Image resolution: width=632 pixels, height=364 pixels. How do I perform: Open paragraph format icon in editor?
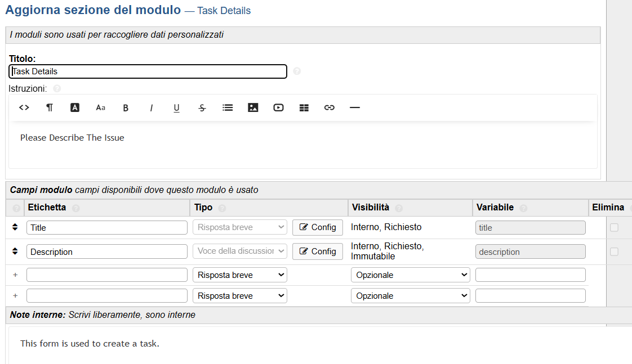pos(50,107)
